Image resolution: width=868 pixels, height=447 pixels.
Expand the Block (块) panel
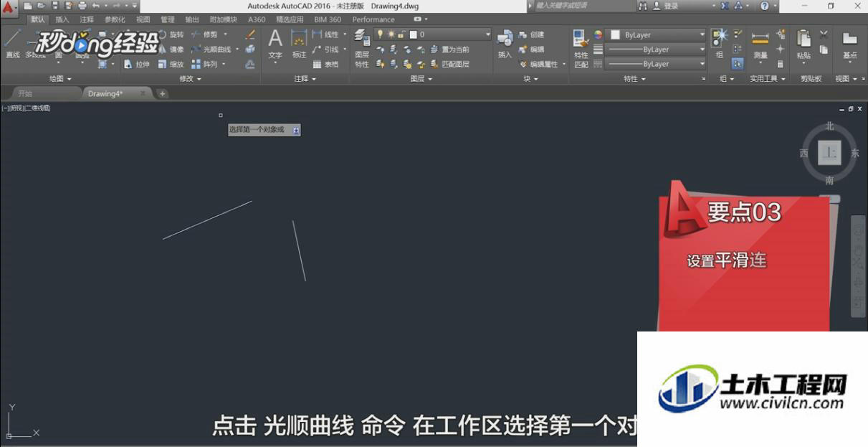pyautogui.click(x=531, y=79)
